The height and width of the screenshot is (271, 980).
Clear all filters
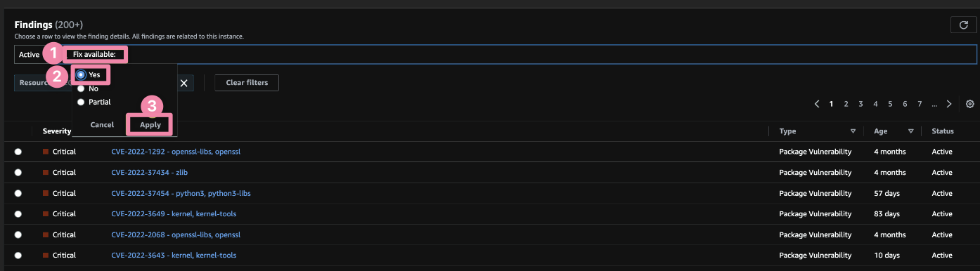click(247, 83)
